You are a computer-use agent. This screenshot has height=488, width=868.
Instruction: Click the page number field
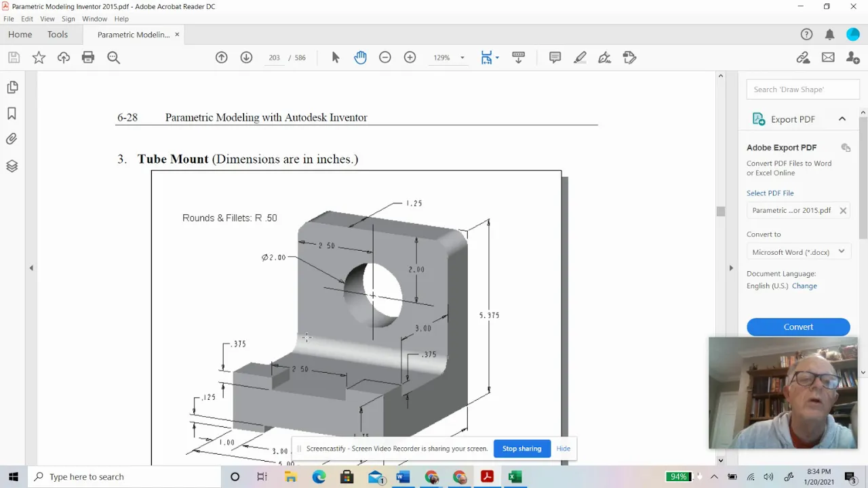(274, 58)
